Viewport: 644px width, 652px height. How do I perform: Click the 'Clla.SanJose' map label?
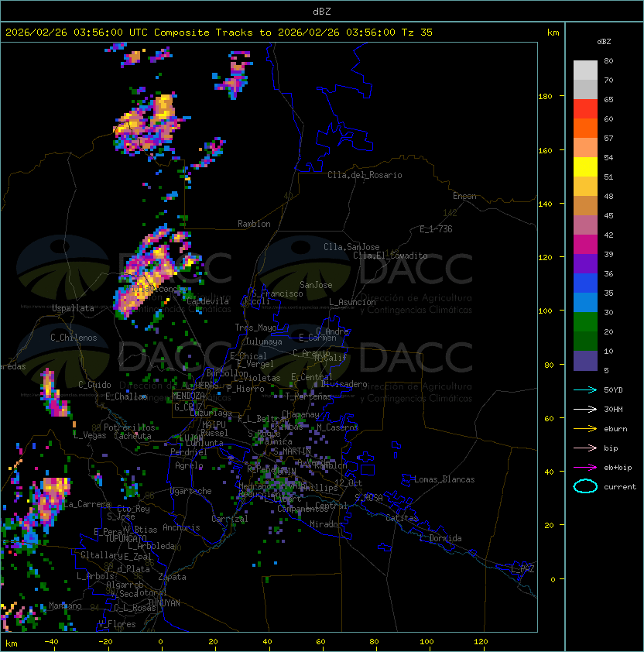(x=351, y=247)
